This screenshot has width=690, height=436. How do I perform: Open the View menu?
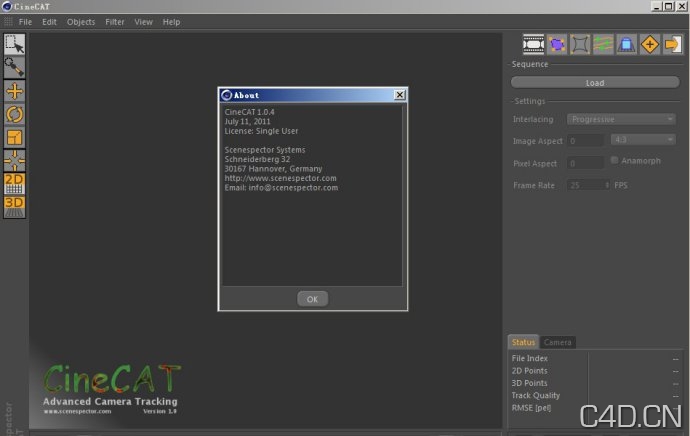pyautogui.click(x=143, y=22)
